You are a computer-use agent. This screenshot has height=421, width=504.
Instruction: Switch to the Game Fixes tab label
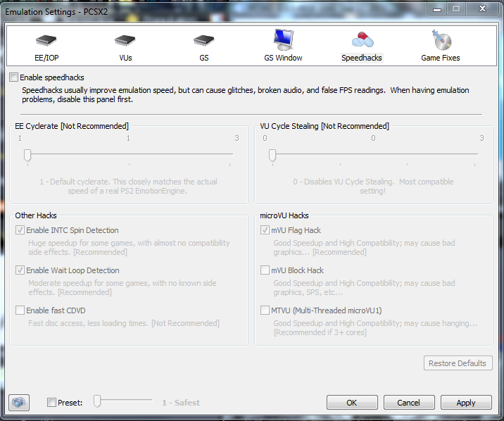441,58
